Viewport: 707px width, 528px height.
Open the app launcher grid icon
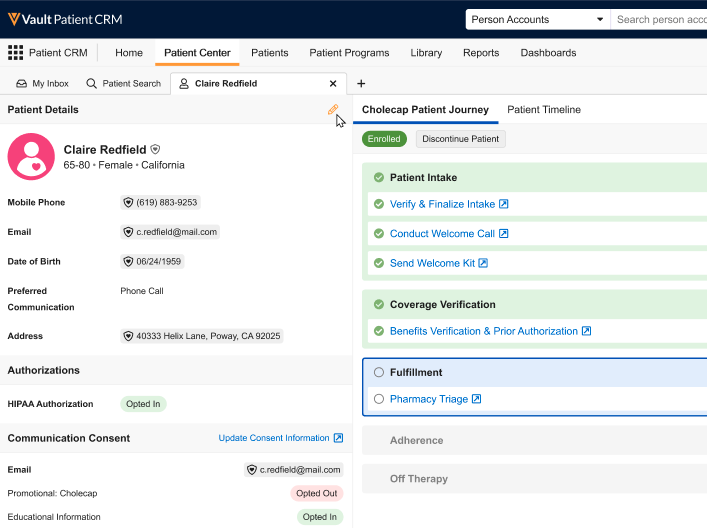tap(15, 53)
